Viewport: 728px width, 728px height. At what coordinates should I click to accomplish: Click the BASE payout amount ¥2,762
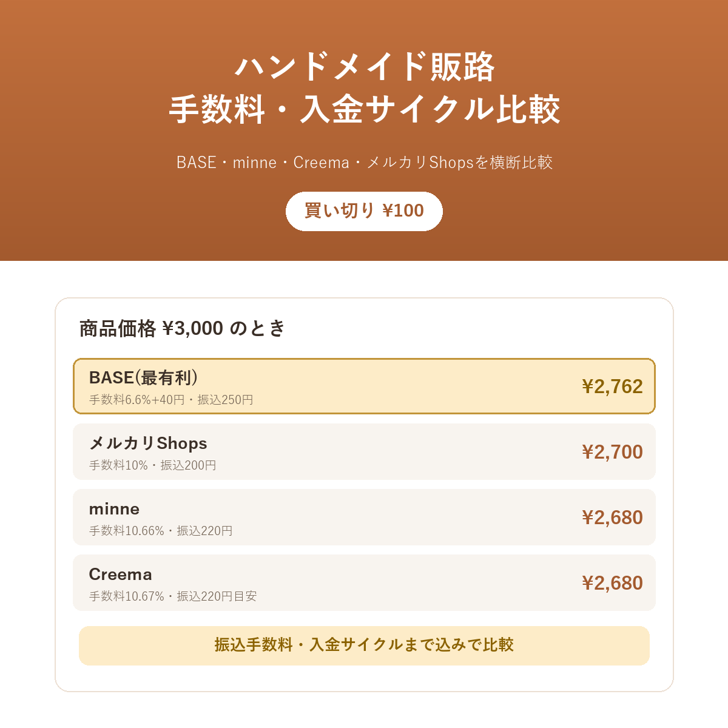point(612,386)
